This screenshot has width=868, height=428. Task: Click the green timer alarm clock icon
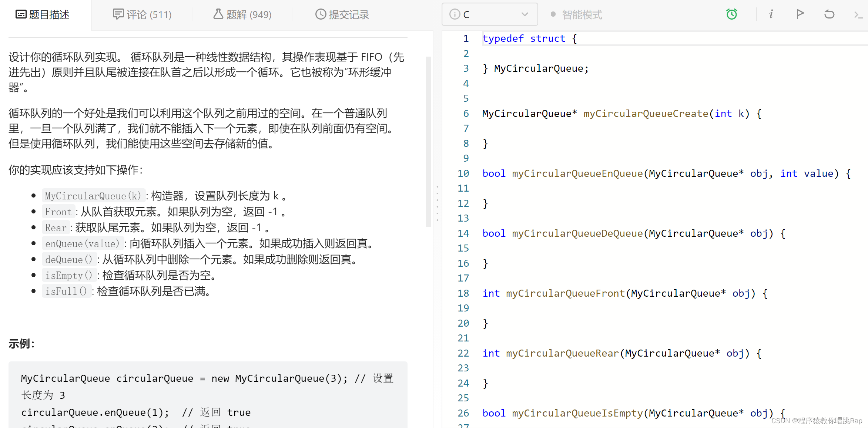pyautogui.click(x=731, y=14)
